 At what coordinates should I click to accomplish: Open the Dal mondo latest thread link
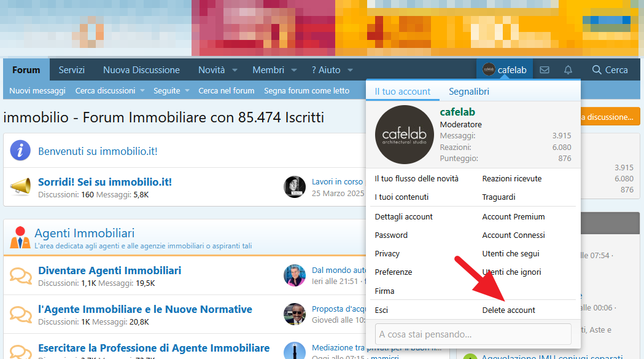coord(339,270)
